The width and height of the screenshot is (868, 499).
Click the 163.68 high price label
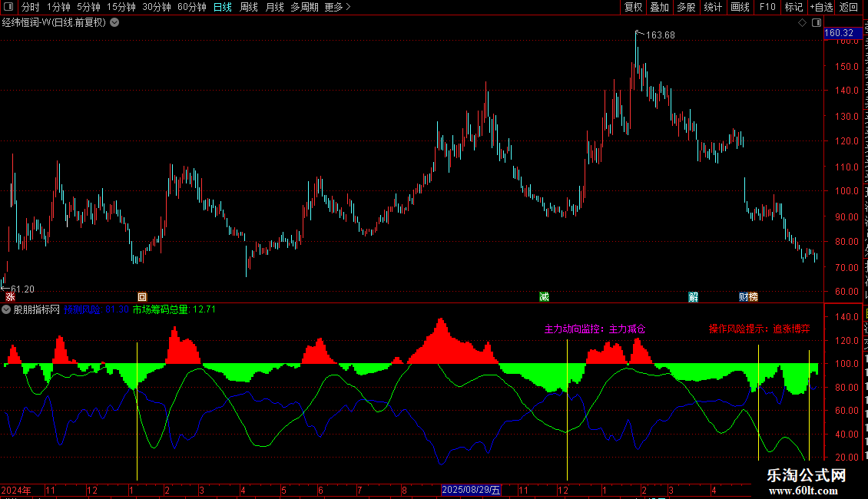[x=660, y=35]
